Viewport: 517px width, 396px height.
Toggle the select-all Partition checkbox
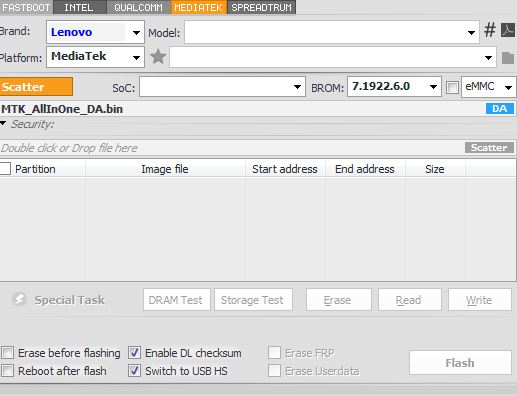[5, 169]
